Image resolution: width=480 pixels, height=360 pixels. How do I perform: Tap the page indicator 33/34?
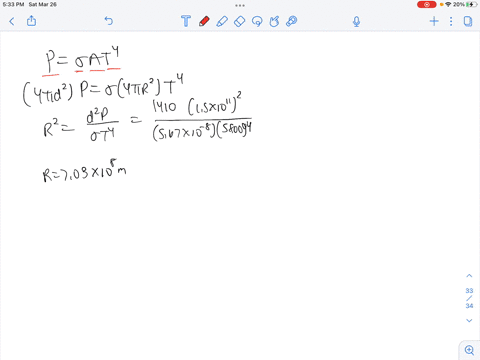(x=469, y=298)
